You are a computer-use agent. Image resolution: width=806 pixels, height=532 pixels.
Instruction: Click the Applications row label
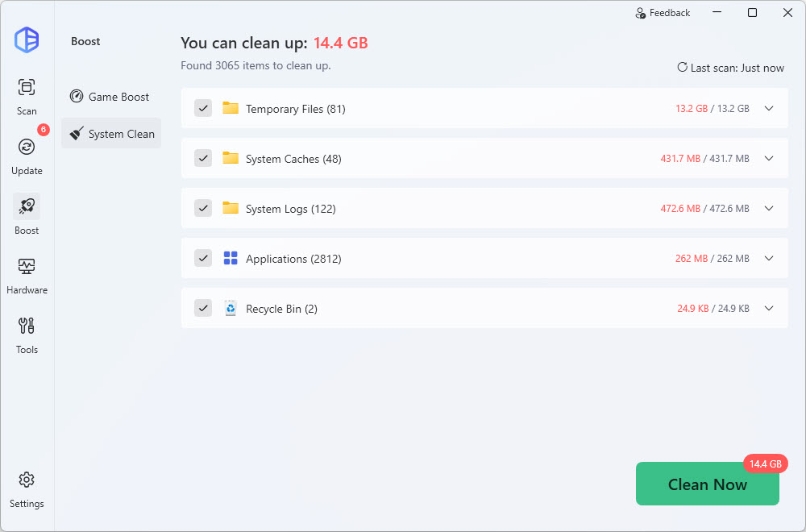coord(293,259)
